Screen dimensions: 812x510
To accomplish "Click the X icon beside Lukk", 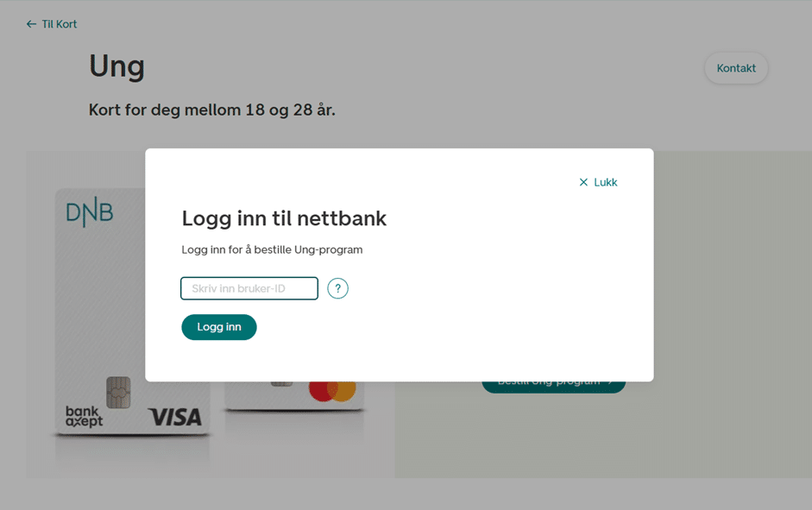I will [583, 182].
